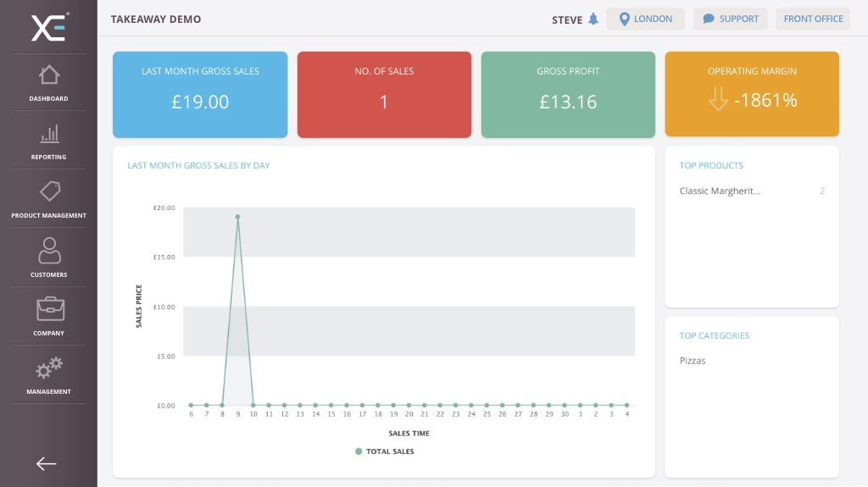Image resolution: width=868 pixels, height=487 pixels.
Task: Select Pizzas in Top Categories
Action: [x=693, y=361]
